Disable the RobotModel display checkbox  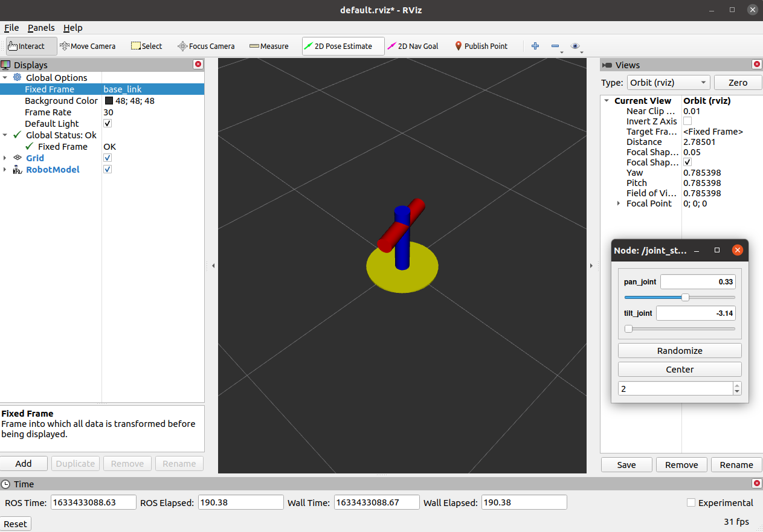pyautogui.click(x=108, y=169)
